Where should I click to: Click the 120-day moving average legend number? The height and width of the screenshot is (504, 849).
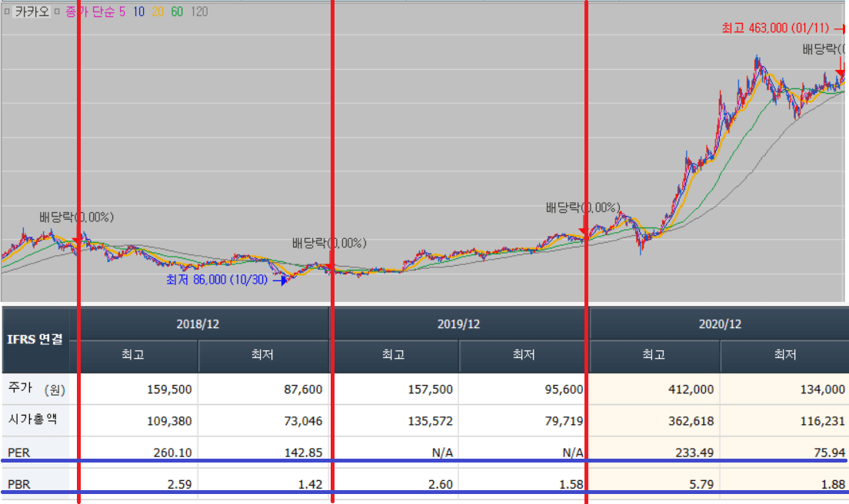click(x=199, y=12)
